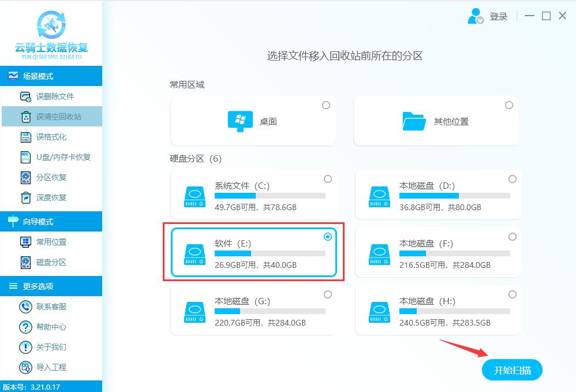Select the 桌面 desktop radio button
The height and width of the screenshot is (392, 576).
[x=326, y=105]
